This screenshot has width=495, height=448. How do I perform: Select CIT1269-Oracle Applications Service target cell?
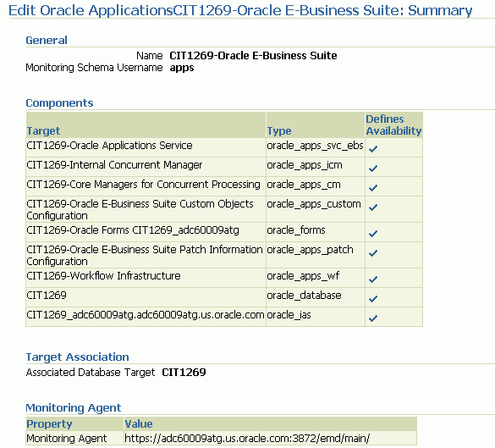[x=146, y=147]
